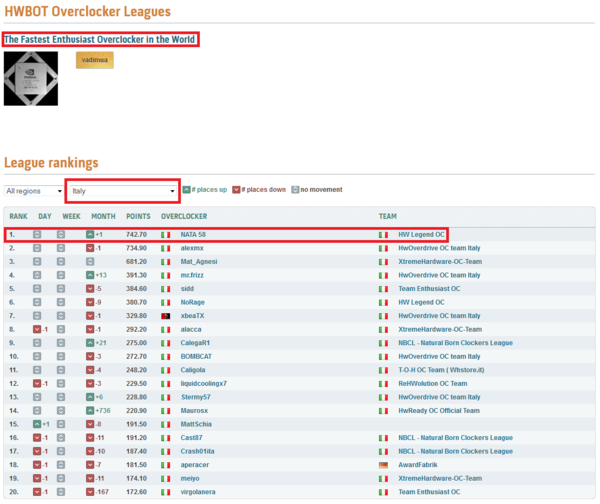Sort by DAY column header
The height and width of the screenshot is (504, 600).
click(x=45, y=216)
